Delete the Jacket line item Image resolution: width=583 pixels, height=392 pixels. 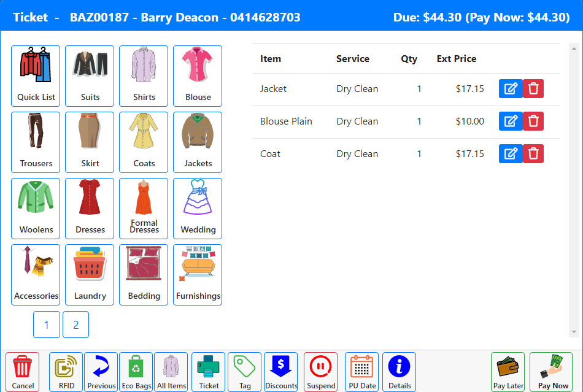[533, 89]
